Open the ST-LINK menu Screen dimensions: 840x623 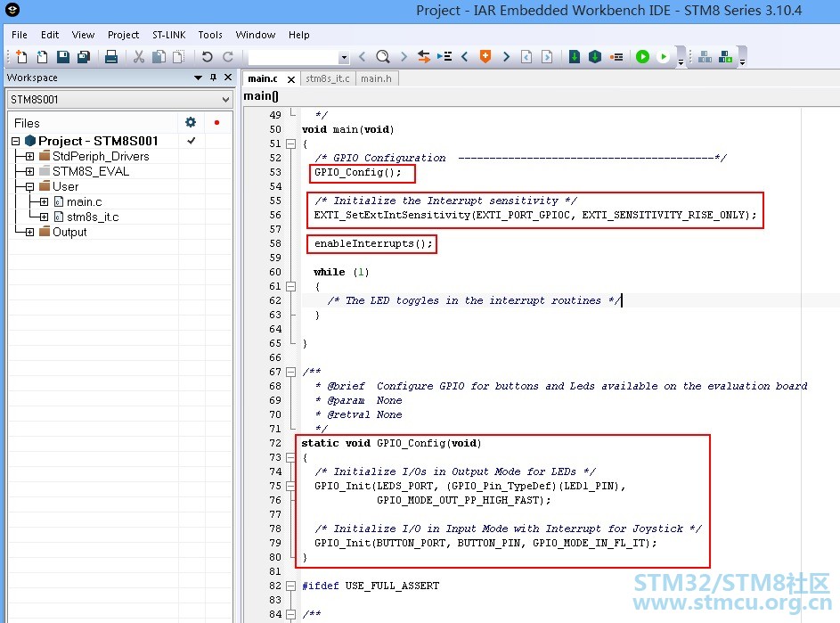pyautogui.click(x=168, y=35)
